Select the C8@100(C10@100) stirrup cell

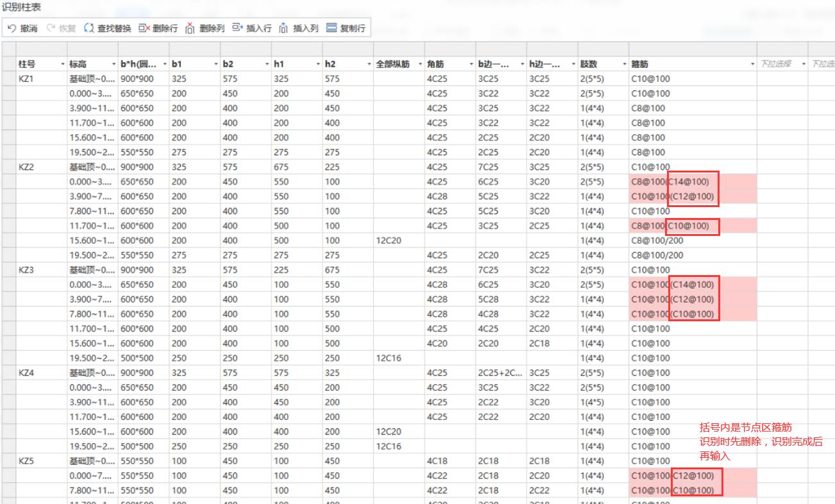(693, 226)
